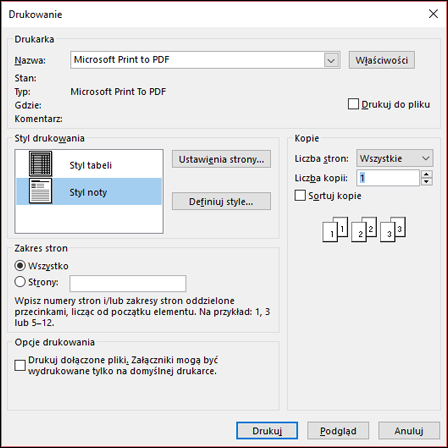Viewport: 448px width, 448px height.
Task: Click the Strony page range field
Action: tap(128, 283)
